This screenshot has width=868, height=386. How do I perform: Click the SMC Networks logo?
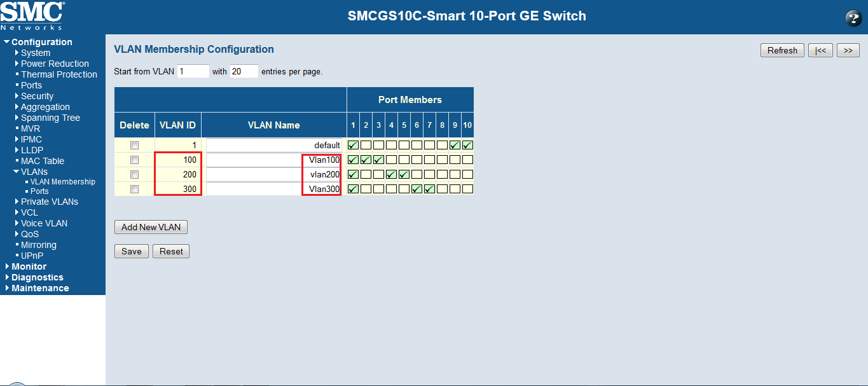click(x=32, y=16)
